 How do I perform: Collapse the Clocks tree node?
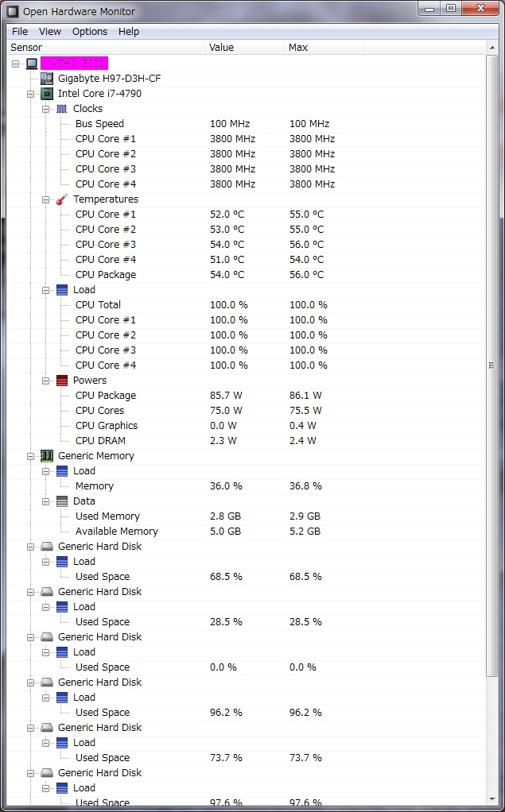[45, 109]
